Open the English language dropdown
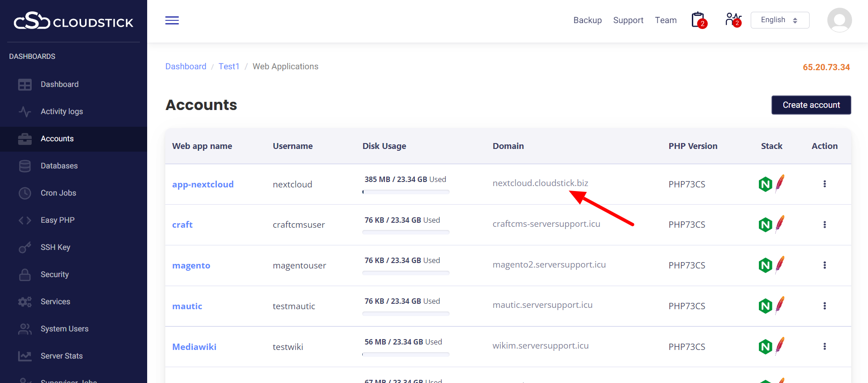 [780, 20]
